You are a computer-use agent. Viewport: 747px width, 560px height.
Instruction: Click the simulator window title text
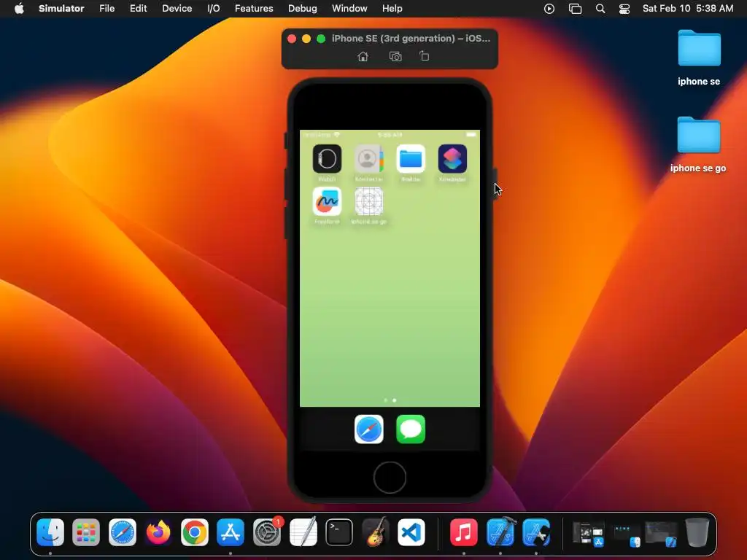coord(411,39)
